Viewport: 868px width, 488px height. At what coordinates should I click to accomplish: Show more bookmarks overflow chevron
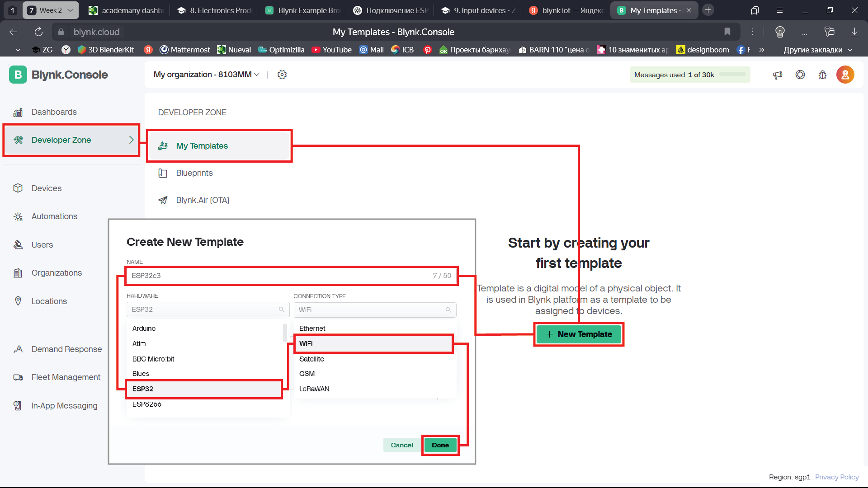click(x=762, y=50)
